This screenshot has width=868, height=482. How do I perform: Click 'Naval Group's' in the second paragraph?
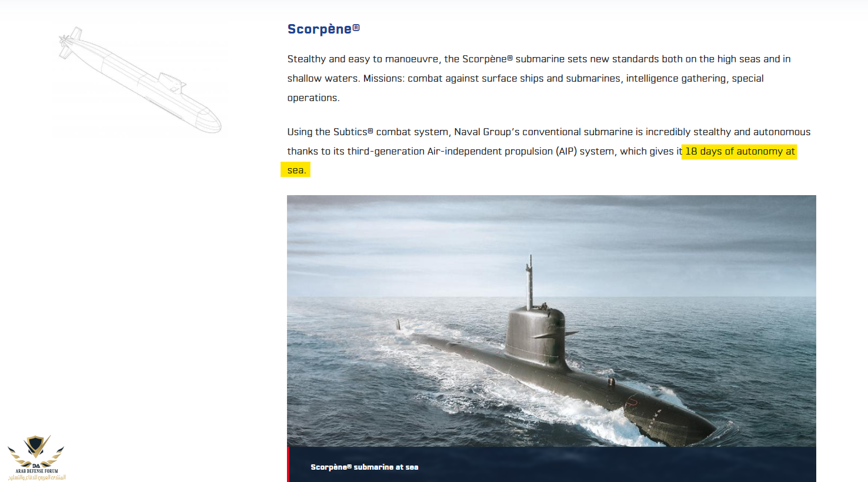pyautogui.click(x=486, y=132)
